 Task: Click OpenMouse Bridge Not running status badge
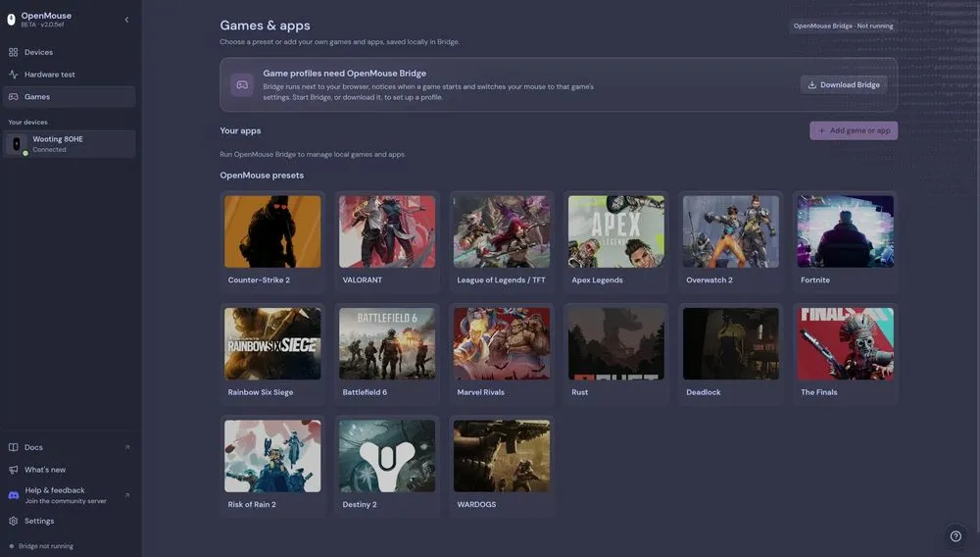(843, 26)
